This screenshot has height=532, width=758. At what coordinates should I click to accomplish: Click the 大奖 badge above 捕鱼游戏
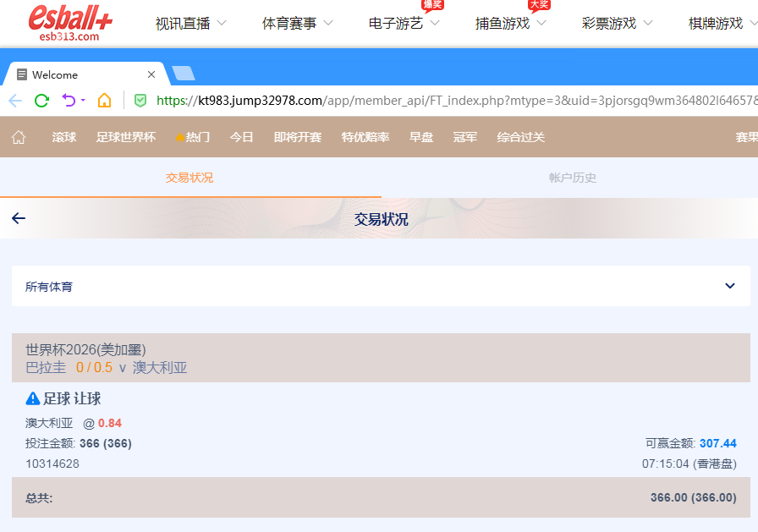click(x=539, y=5)
